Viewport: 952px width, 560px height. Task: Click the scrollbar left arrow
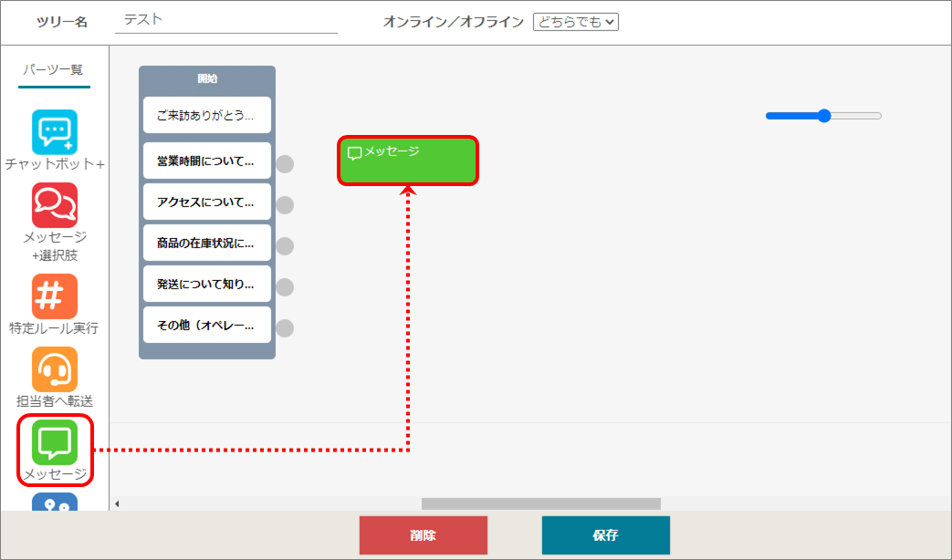pos(117,503)
